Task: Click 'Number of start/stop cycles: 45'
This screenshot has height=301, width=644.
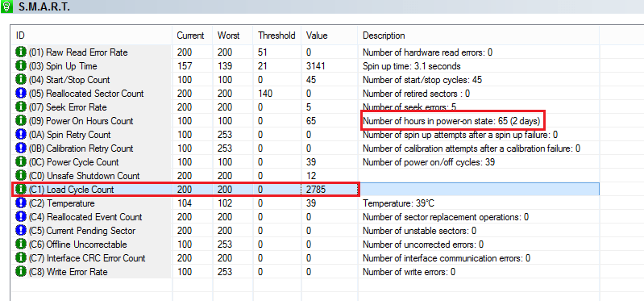Action: tap(422, 80)
